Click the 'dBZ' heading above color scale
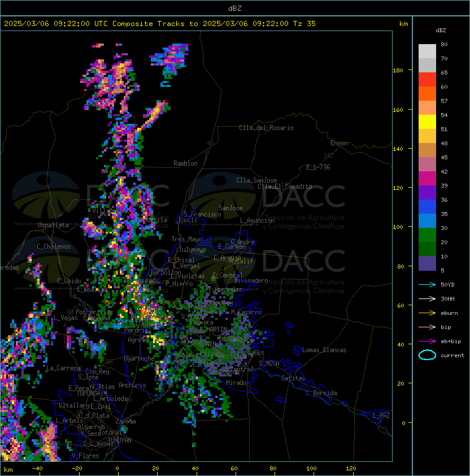Image resolution: width=470 pixels, height=476 pixels. coord(441,31)
